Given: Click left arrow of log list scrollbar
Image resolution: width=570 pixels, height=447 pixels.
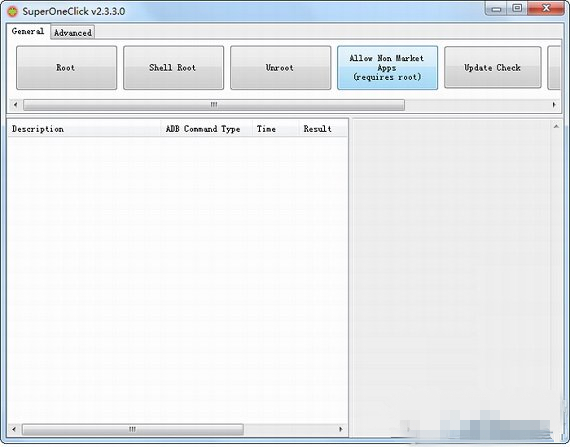Looking at the screenshot, I should (x=14, y=429).
